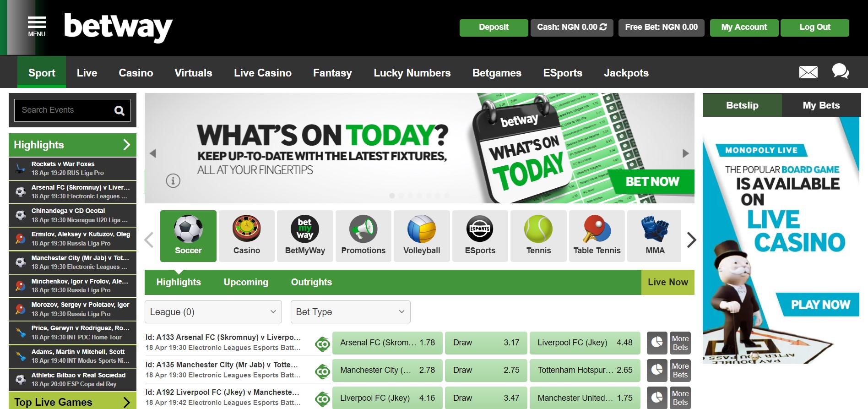This screenshot has width=868, height=409.
Task: Select the Volleyball icon
Action: (x=422, y=236)
